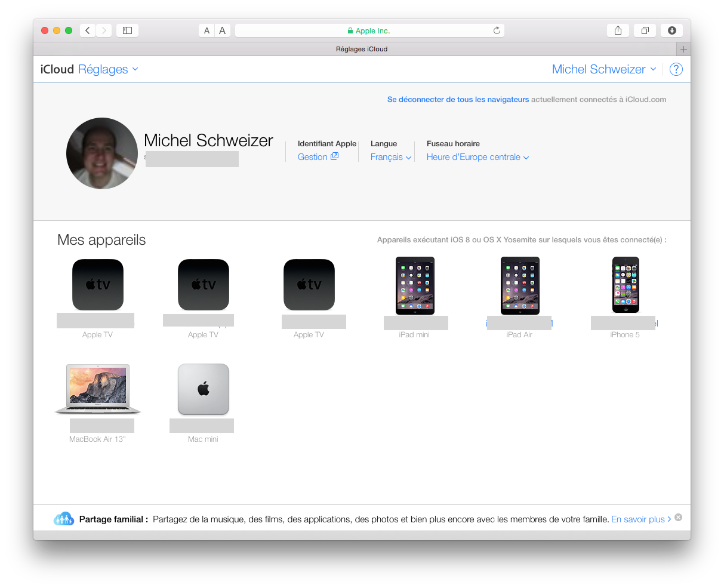724x588 pixels.
Task: Show Safari downloads via arrow icon
Action: (671, 30)
